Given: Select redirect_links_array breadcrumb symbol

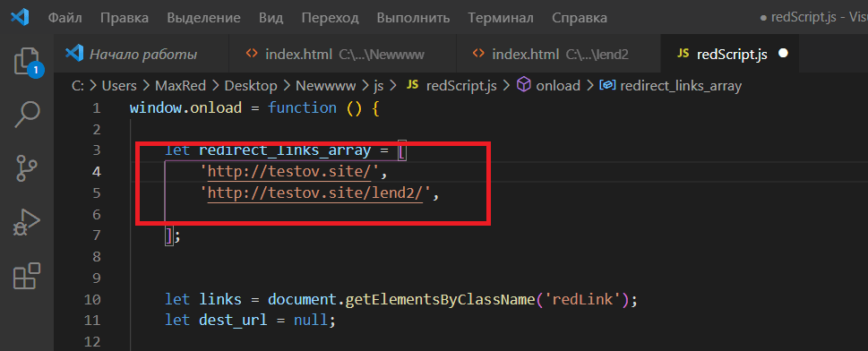Looking at the screenshot, I should (671, 86).
